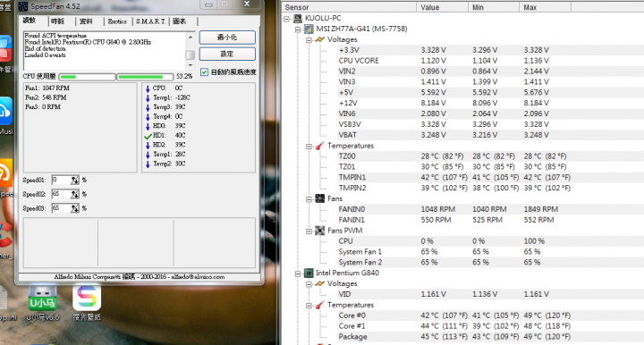Image resolution: width=644 pixels, height=345 pixels.
Task: Click the second CPU usage bar
Action: [146, 77]
